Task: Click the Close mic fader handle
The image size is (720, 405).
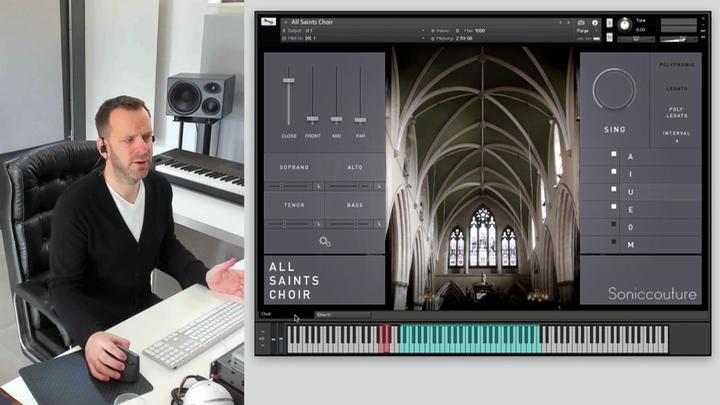Action: coord(288,80)
